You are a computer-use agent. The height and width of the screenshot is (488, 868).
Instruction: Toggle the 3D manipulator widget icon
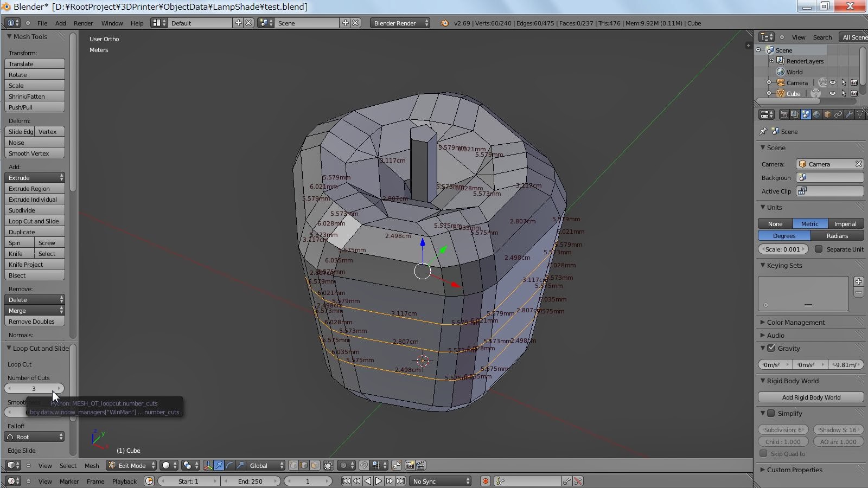(x=208, y=466)
